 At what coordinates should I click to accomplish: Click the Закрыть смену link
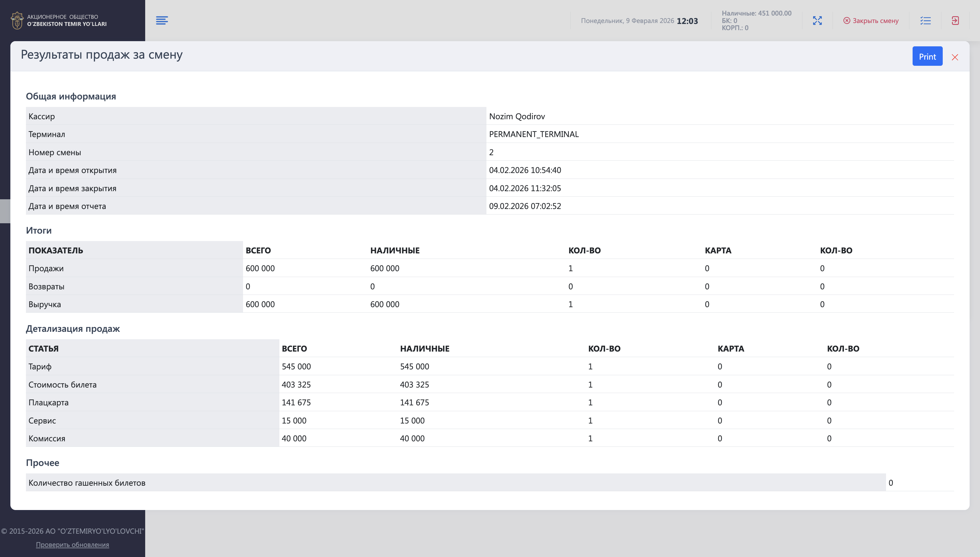pos(875,21)
